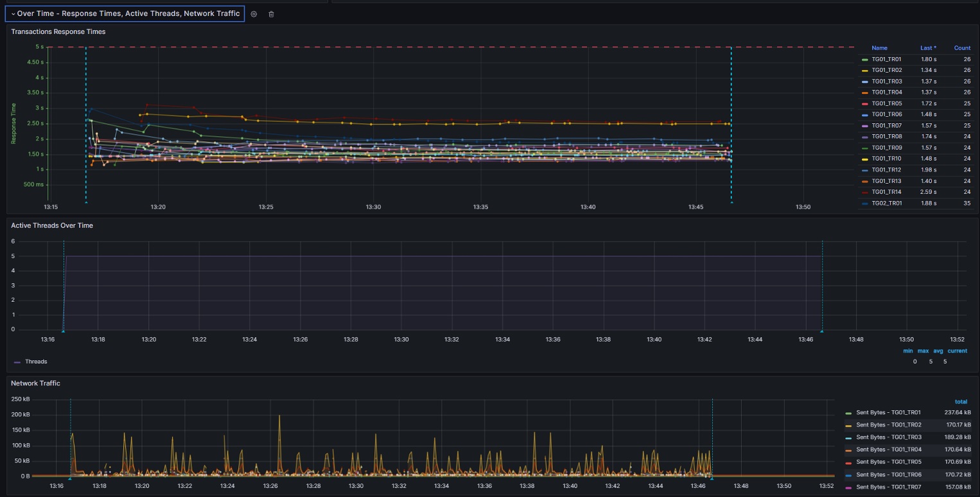Viewport: 980px width, 497px height.
Task: Click the Response Time y-axis label
Action: [x=14, y=123]
